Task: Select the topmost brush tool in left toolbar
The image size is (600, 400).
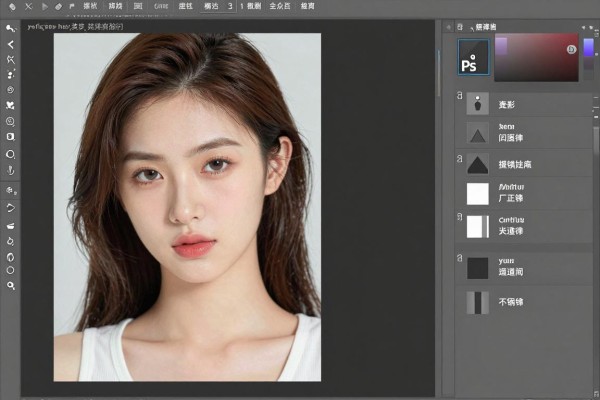Action: point(11,28)
